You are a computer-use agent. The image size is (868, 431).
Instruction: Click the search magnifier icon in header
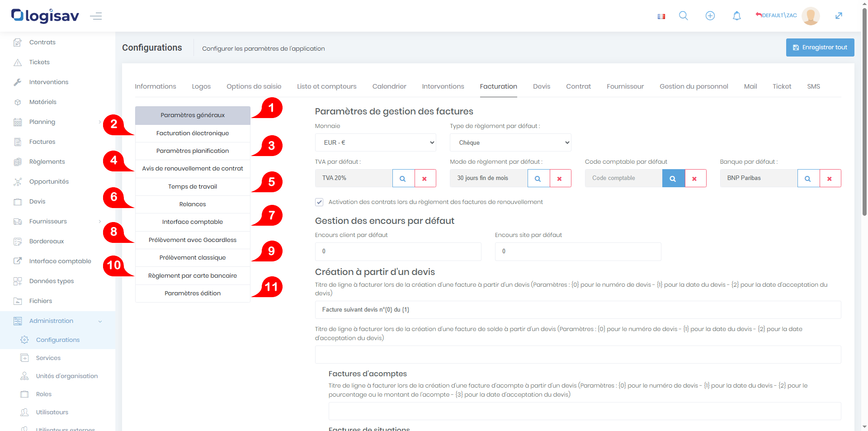[683, 16]
